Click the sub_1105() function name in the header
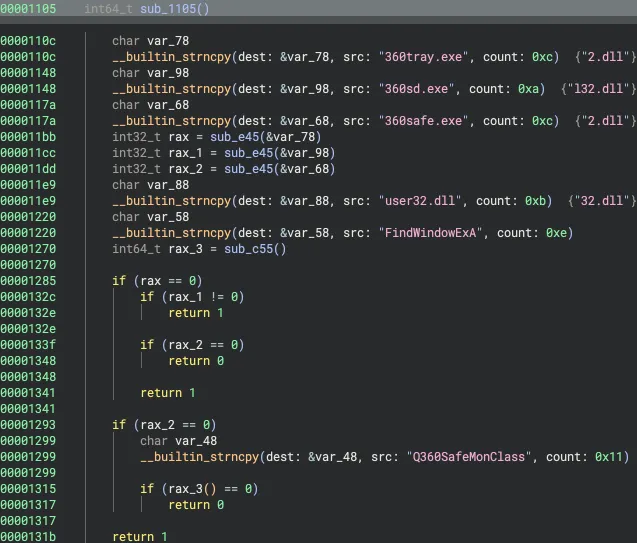Image resolution: width=637 pixels, height=543 pixels. [175, 9]
